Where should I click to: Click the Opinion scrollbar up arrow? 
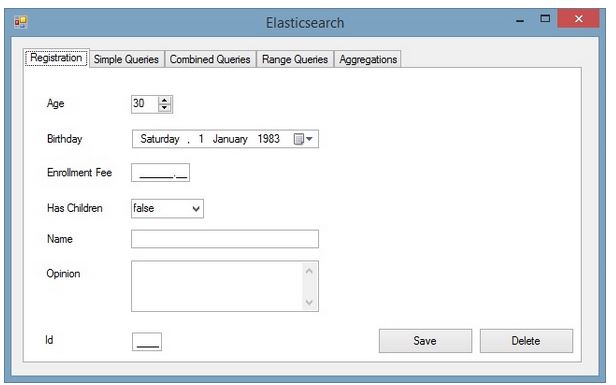pyautogui.click(x=309, y=271)
